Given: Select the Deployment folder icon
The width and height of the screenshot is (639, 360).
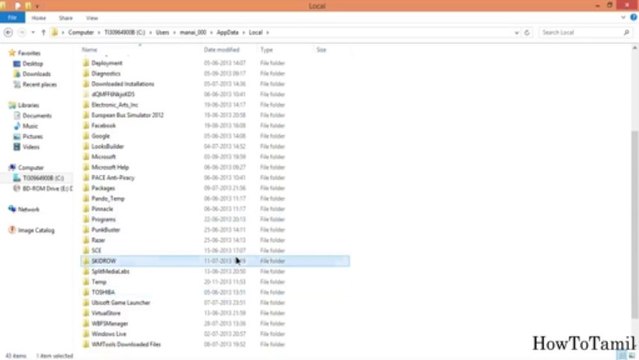Looking at the screenshot, I should pyautogui.click(x=86, y=63).
